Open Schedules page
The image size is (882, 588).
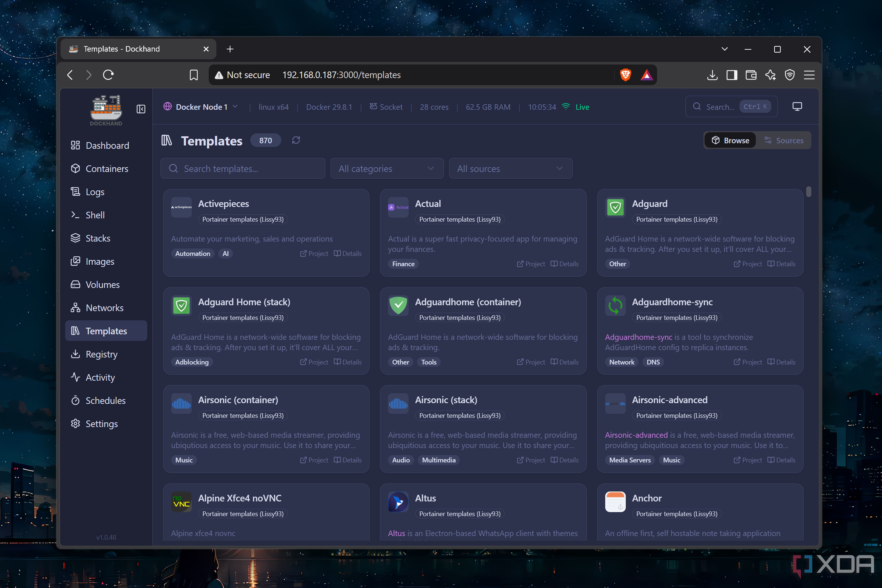tap(106, 401)
